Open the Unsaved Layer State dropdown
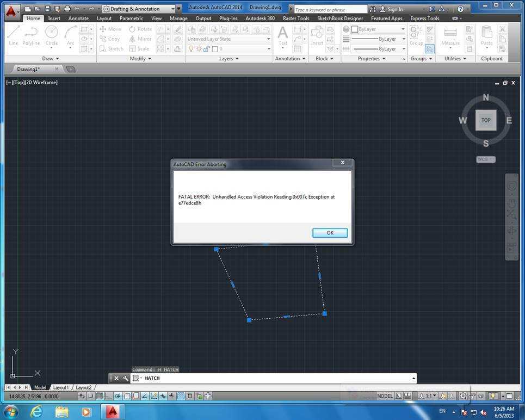The image size is (525, 420). (x=229, y=39)
